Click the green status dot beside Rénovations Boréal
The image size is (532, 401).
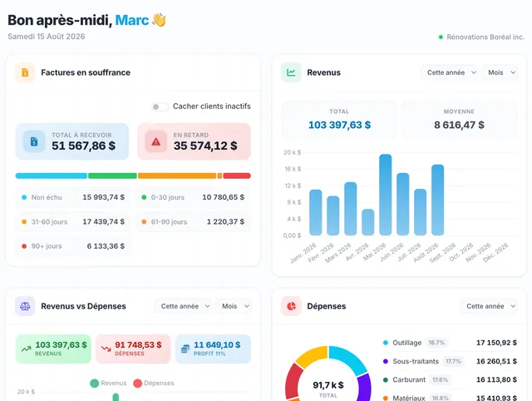pos(441,37)
